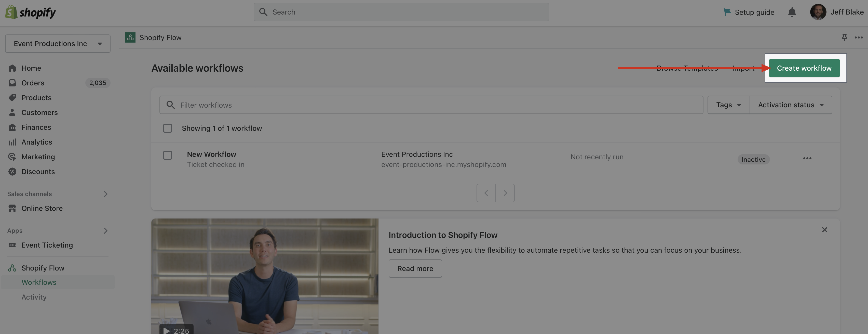Viewport: 868px width, 334px height.
Task: Click the Finances bank icon
Action: tap(12, 127)
